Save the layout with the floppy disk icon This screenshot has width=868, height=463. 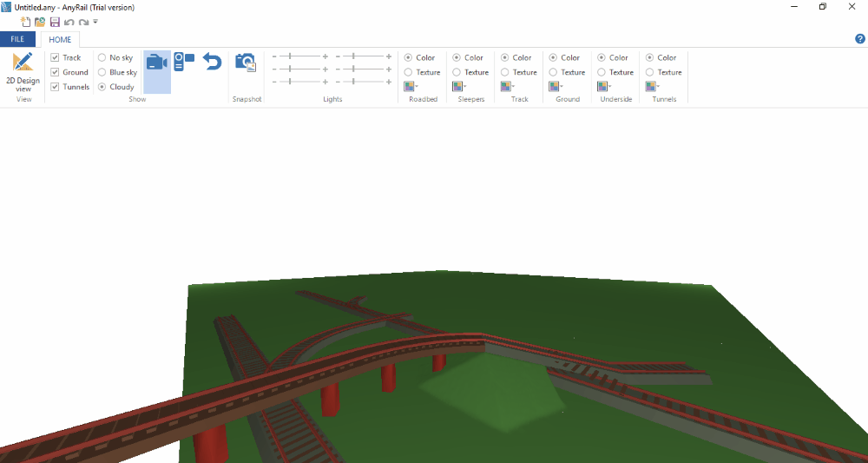[55, 23]
